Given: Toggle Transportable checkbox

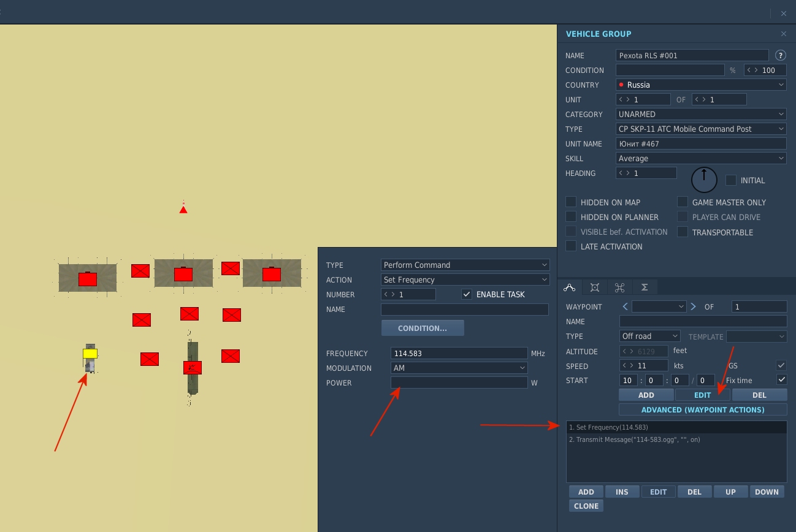Looking at the screenshot, I should coord(683,232).
